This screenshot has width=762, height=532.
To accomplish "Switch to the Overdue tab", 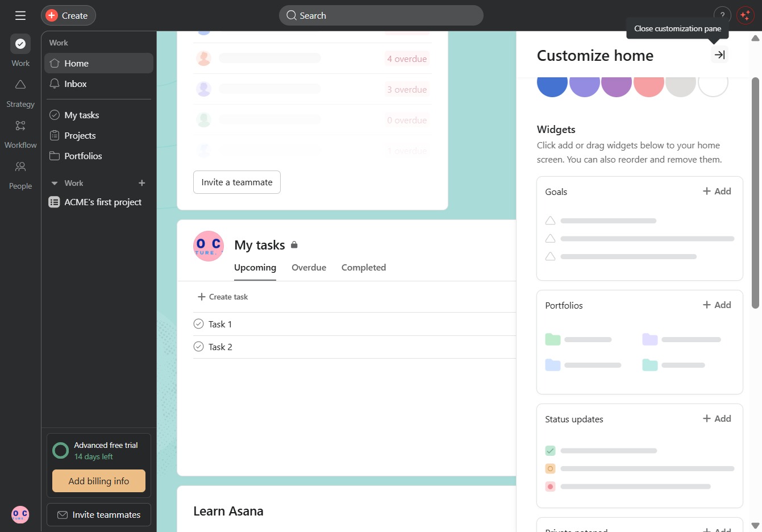I will 309,268.
